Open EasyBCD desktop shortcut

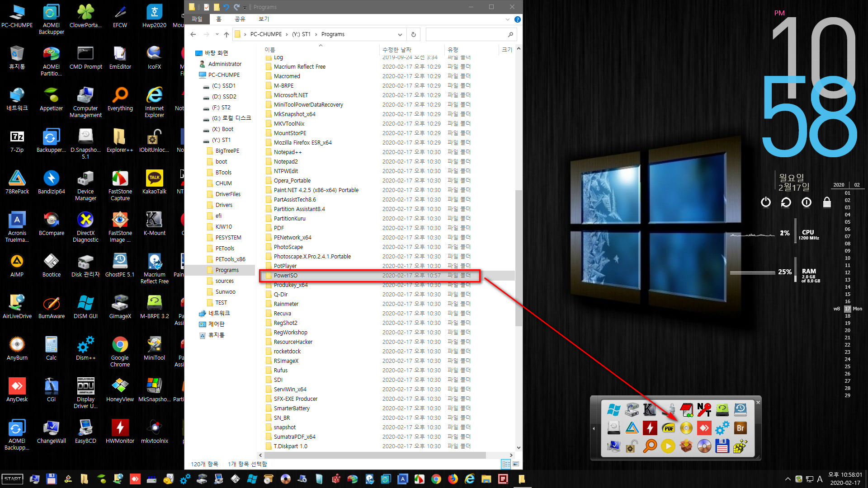pos(85,432)
